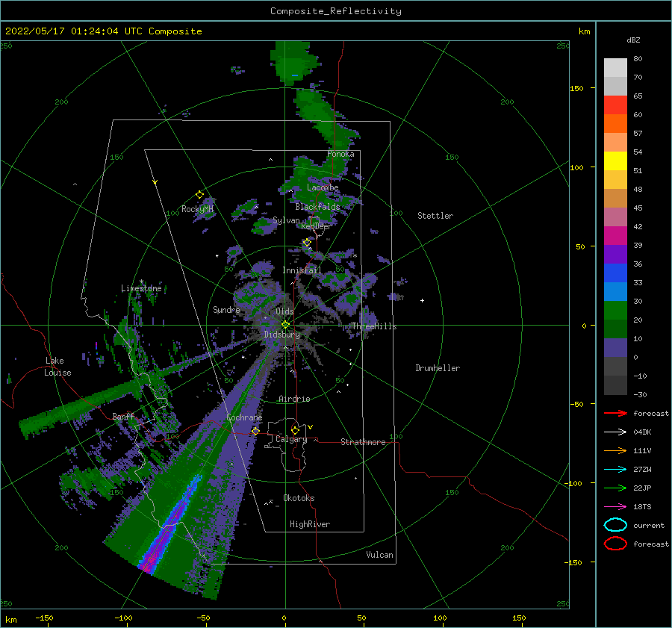Click the red forecast arrow legend icon
Viewport: 672px width, 628px height.
point(615,413)
